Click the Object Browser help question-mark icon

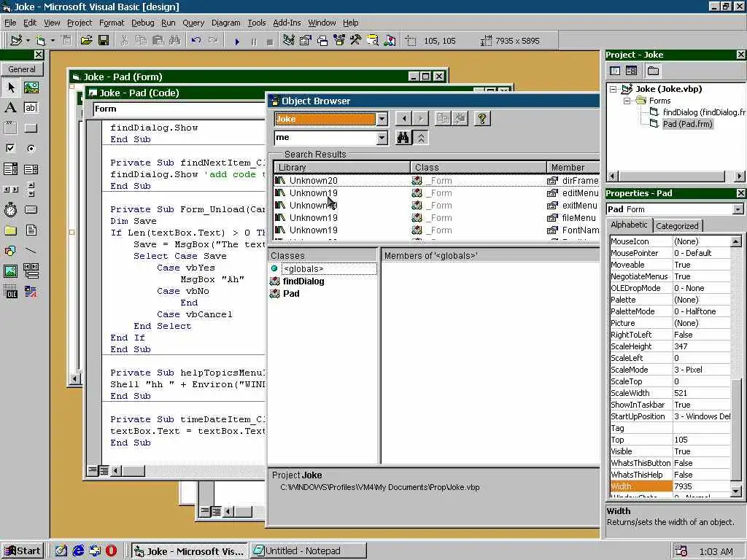point(481,119)
